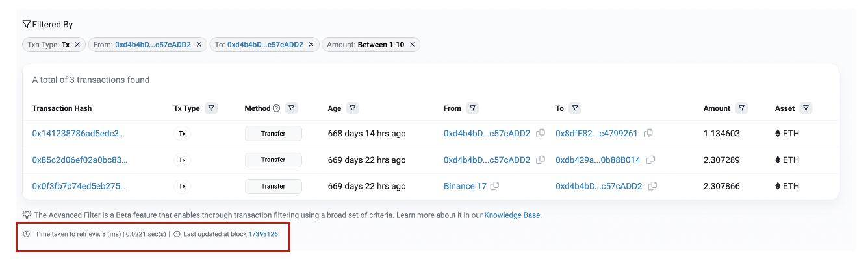
Task: Open the Tx Type column filter
Action: 211,108
